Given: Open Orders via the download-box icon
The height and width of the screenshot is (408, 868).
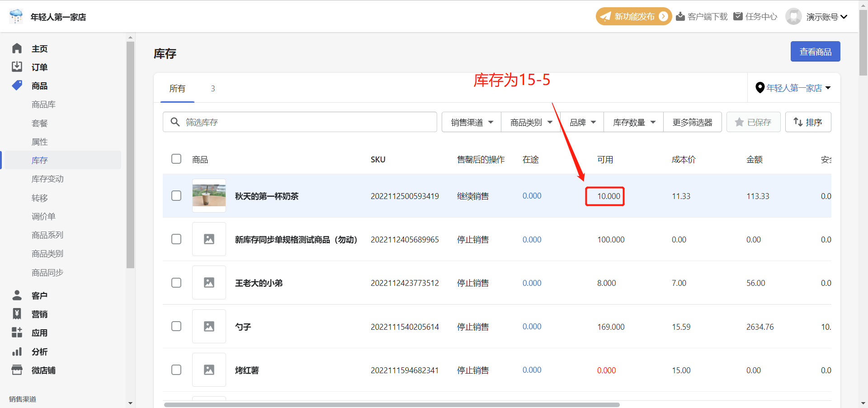Looking at the screenshot, I should coord(17,67).
